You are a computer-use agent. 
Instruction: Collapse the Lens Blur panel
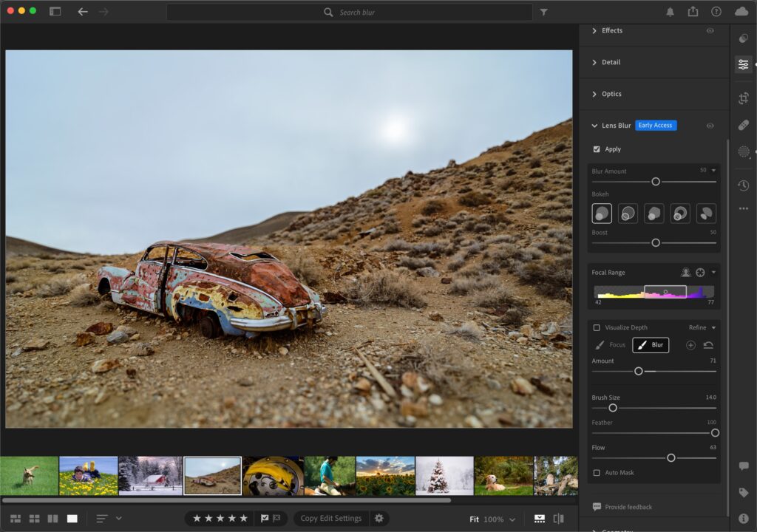[594, 126]
